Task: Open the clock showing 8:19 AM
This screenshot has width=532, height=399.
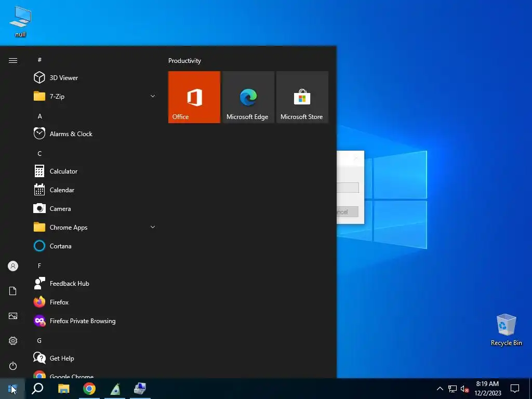Action: [x=487, y=389]
